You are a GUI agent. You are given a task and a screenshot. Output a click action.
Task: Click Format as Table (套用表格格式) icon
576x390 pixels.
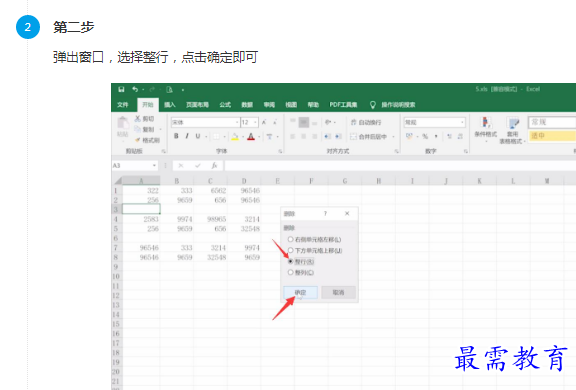click(x=513, y=123)
